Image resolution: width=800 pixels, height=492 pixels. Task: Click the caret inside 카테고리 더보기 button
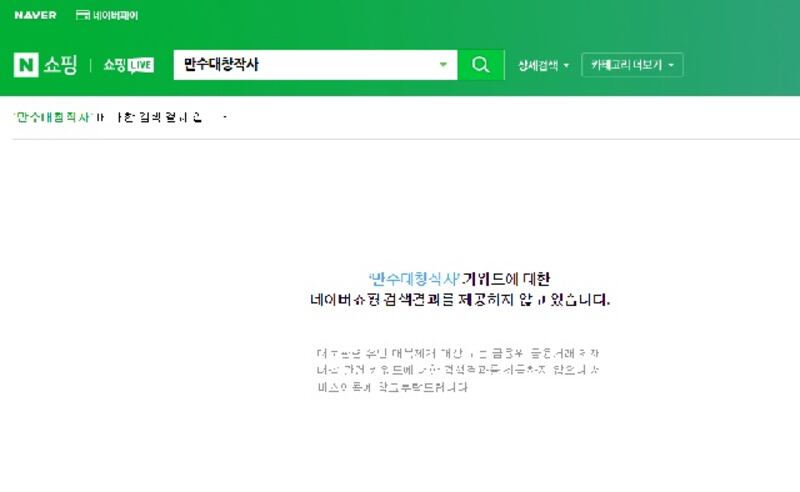[x=671, y=66]
